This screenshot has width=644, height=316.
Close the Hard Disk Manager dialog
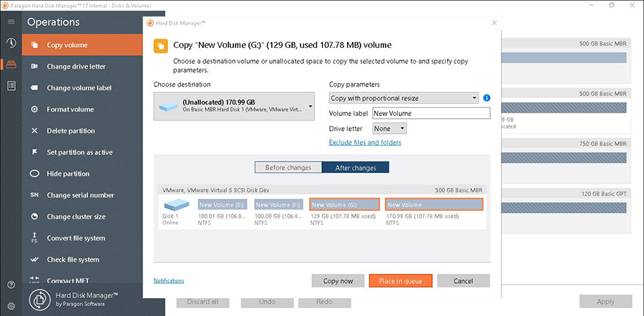[494, 23]
